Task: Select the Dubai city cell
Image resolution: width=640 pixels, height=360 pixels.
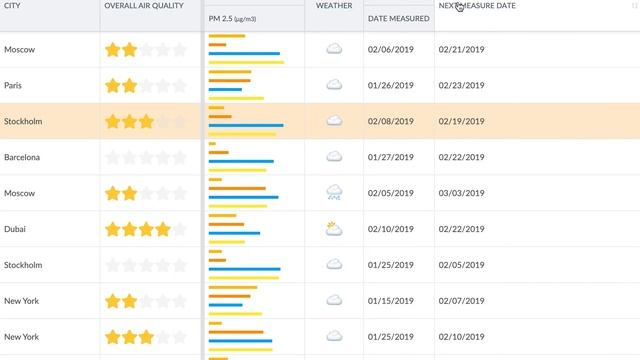Action: [49, 229]
